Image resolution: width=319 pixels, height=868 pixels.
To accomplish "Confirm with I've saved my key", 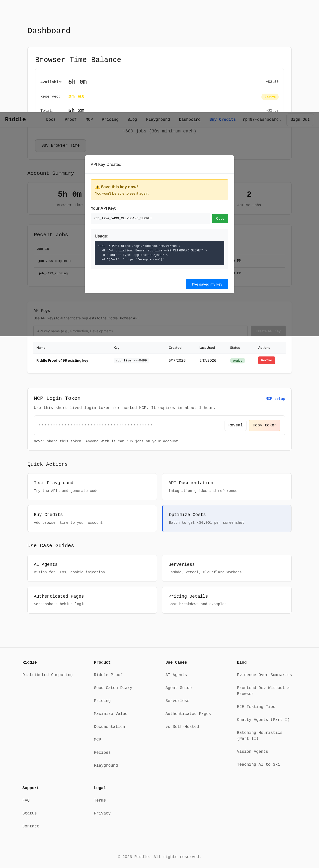I will point(207,284).
